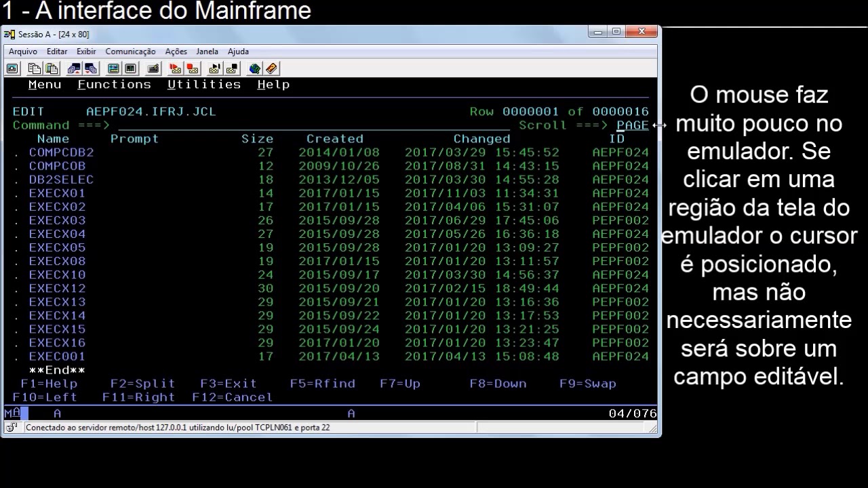This screenshot has width=868, height=488.
Task: Click the F8=Down function key label
Action: pos(498,384)
